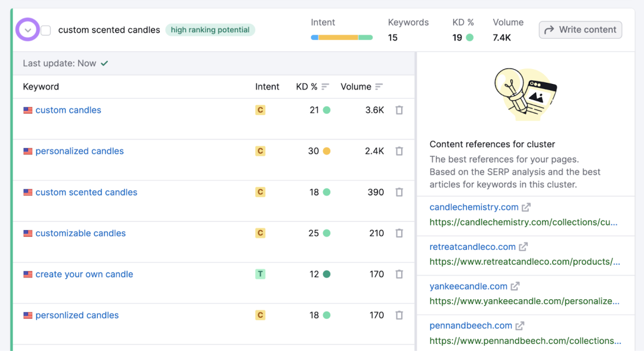Screen dimensions: 644x351
Task: Remove create your own candle keyword via trash icon
Action: pyautogui.click(x=399, y=274)
